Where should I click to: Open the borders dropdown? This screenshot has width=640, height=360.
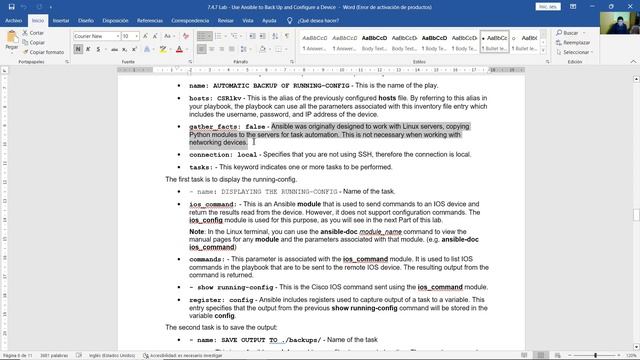coord(286,49)
